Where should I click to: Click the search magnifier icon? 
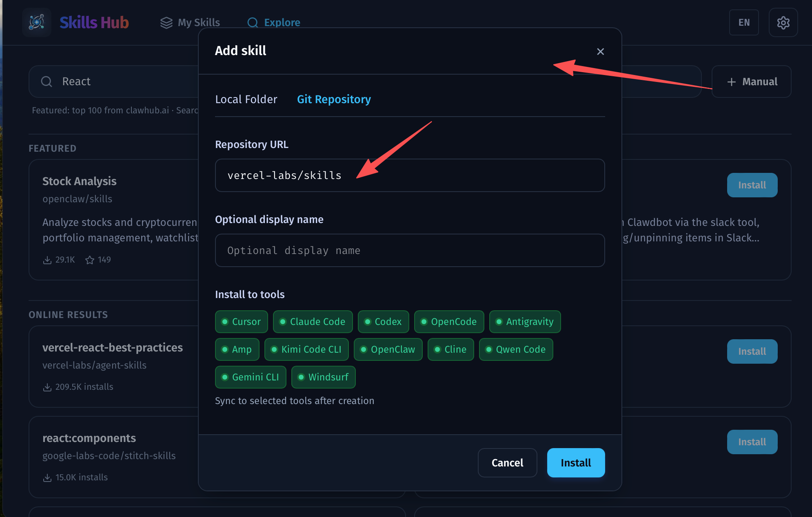(x=47, y=82)
